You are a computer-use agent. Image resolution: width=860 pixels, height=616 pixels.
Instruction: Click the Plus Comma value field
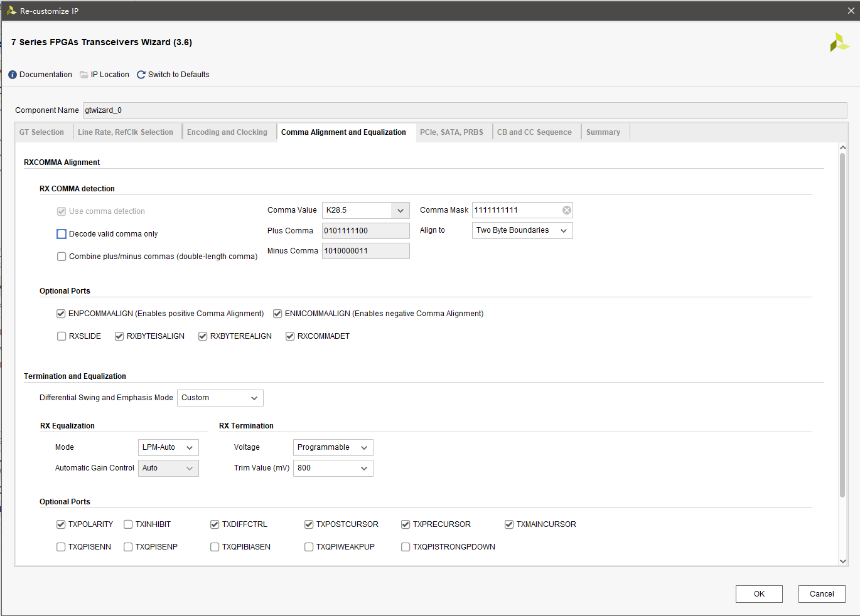tap(366, 231)
